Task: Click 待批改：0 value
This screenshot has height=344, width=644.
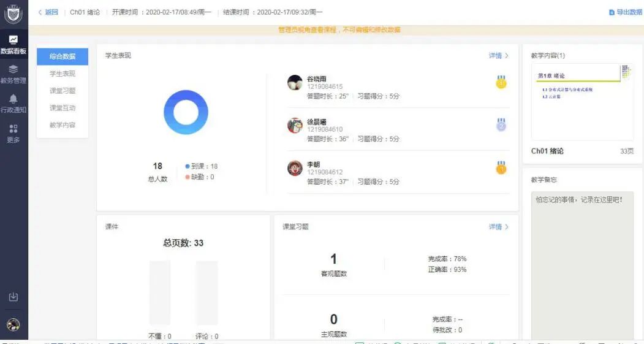Action: click(447, 330)
